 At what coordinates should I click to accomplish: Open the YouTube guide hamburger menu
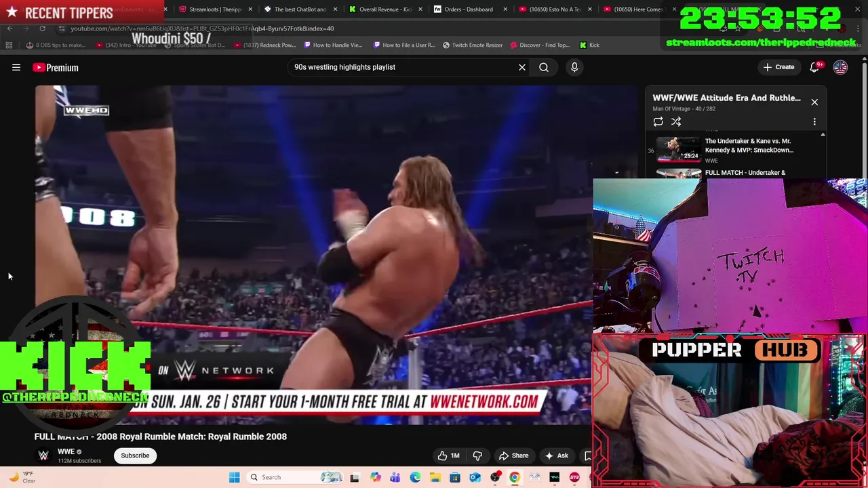pos(16,67)
